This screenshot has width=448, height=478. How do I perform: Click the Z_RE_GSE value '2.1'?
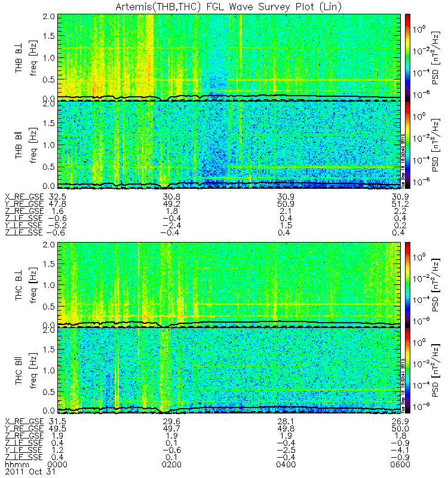pyautogui.click(x=286, y=212)
